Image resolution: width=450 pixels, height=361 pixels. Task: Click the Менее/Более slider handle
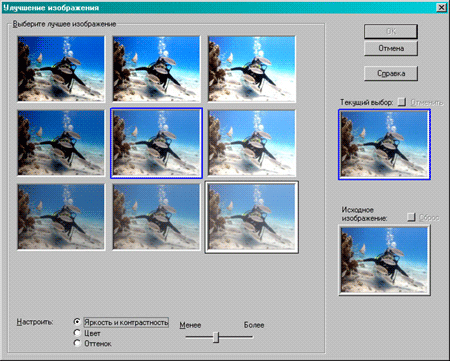(x=216, y=337)
